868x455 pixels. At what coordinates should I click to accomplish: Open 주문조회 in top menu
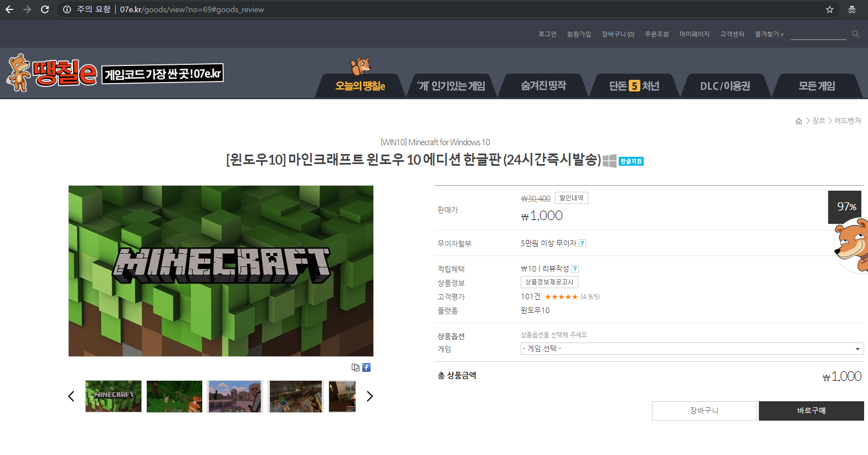point(657,34)
